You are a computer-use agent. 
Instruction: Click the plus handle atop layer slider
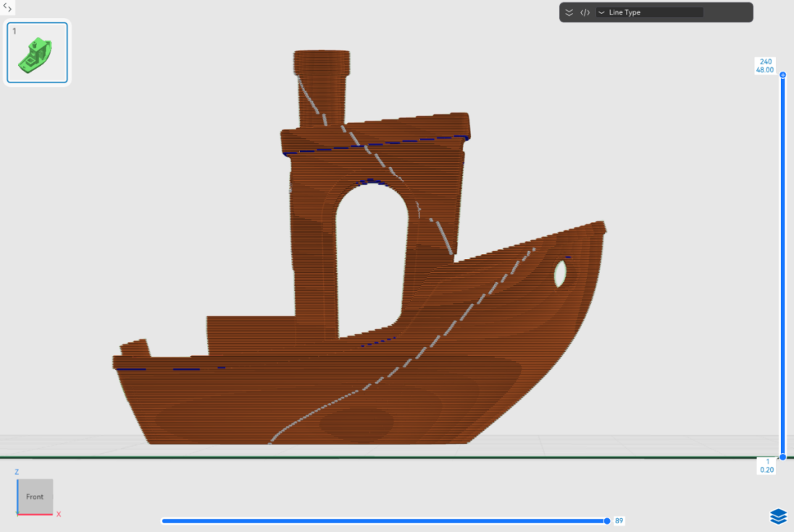tap(782, 75)
